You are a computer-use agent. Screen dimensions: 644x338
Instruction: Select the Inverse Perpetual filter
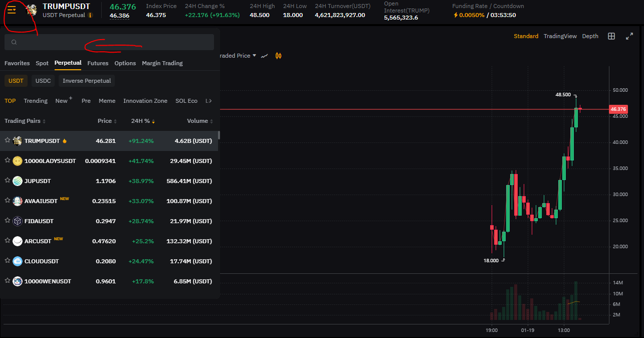[x=87, y=81]
